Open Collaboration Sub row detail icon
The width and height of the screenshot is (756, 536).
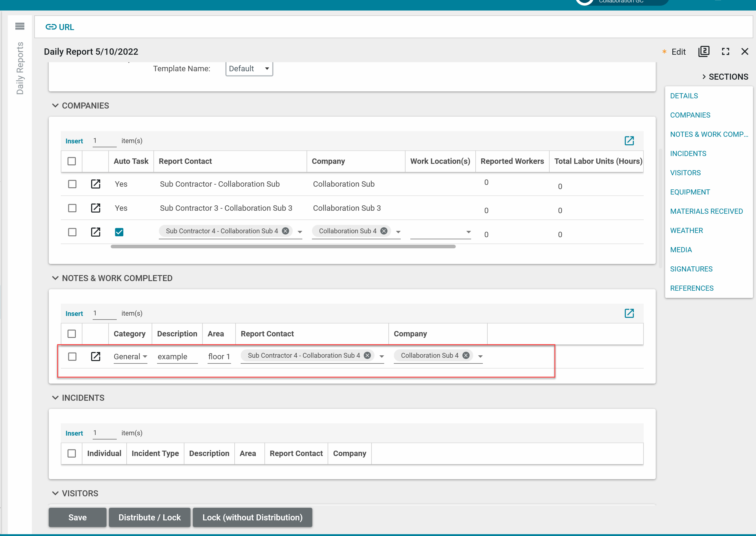(95, 184)
